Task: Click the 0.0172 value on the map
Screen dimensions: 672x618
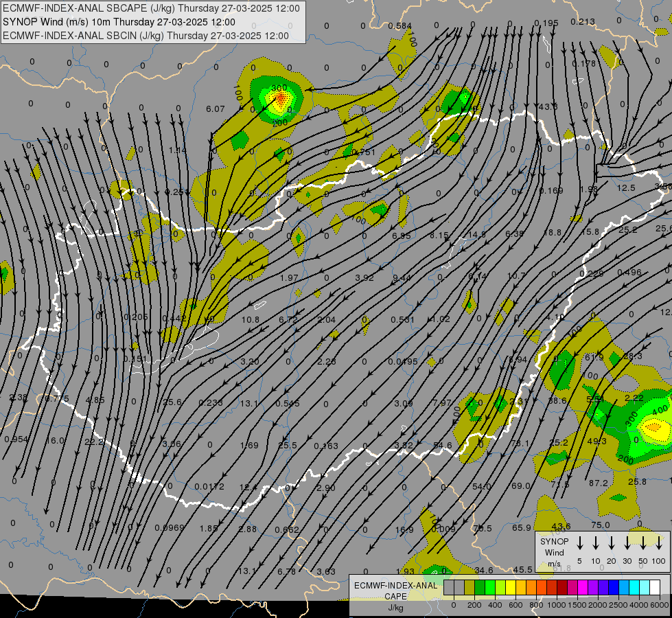Action: coord(209,487)
